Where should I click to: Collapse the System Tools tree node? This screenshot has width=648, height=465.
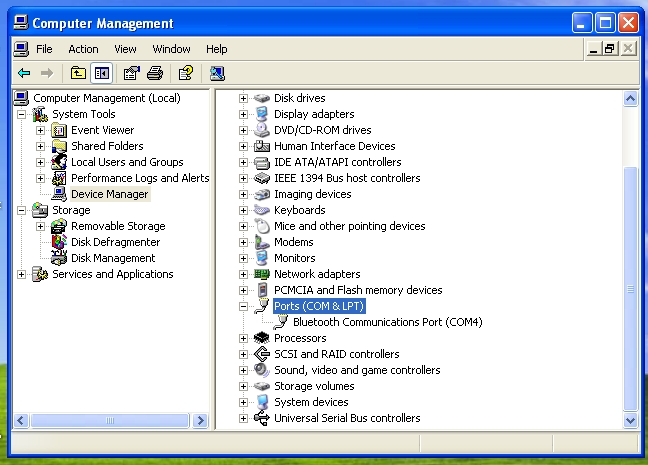pyautogui.click(x=22, y=114)
